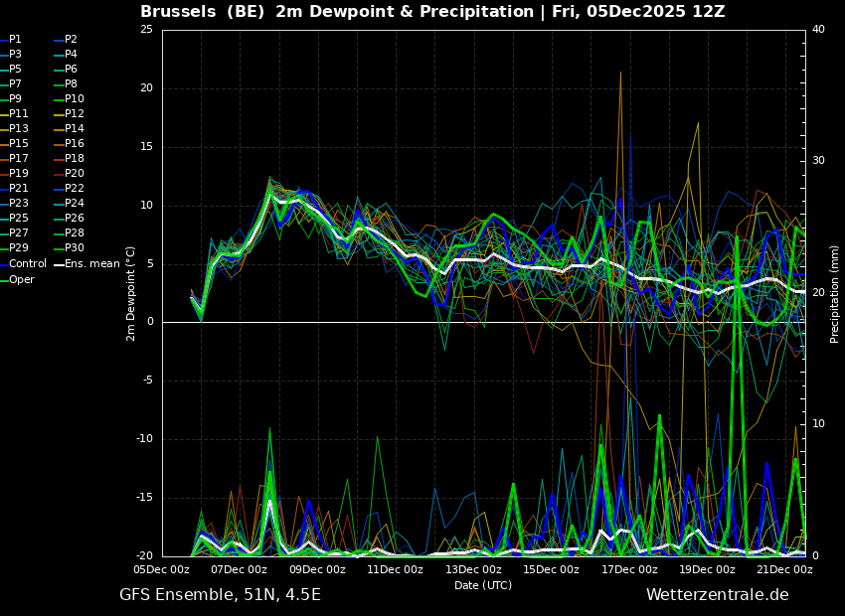Select the P22 legend entry
The width and height of the screenshot is (845, 616).
point(74,189)
